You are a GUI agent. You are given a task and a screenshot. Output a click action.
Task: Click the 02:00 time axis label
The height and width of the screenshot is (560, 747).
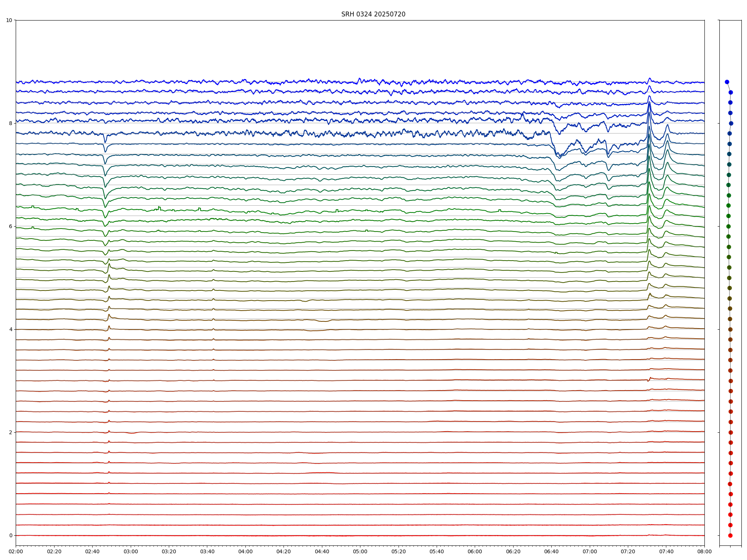coord(16,551)
